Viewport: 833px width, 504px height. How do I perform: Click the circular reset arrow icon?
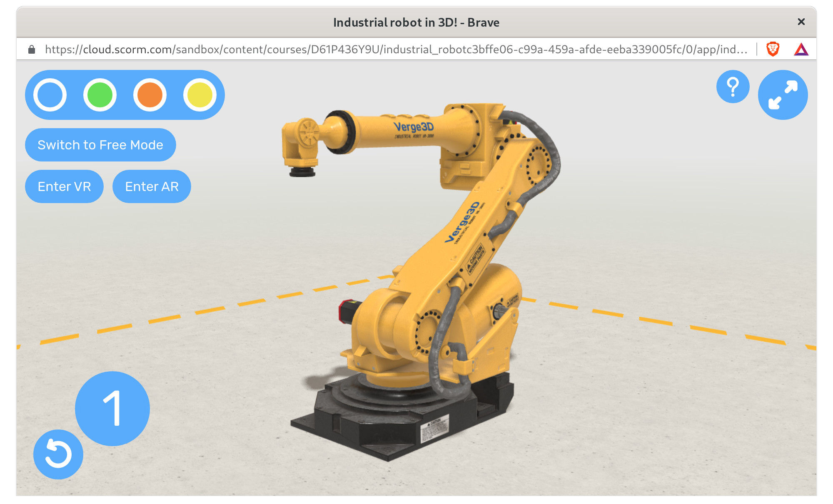[58, 454]
